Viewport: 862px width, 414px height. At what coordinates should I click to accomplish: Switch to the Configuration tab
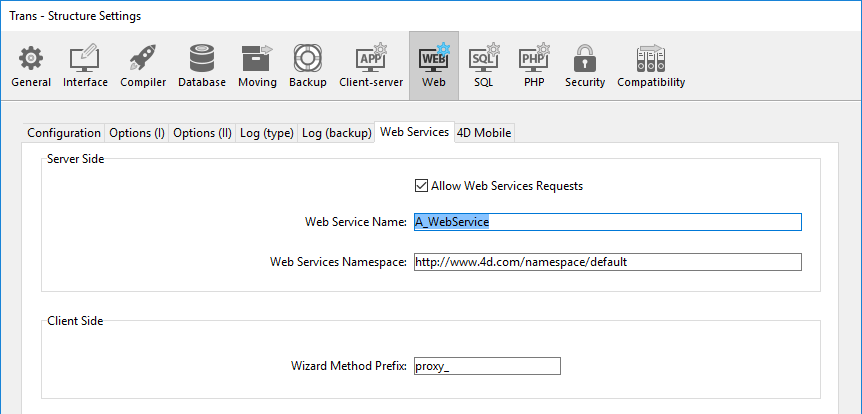point(64,133)
